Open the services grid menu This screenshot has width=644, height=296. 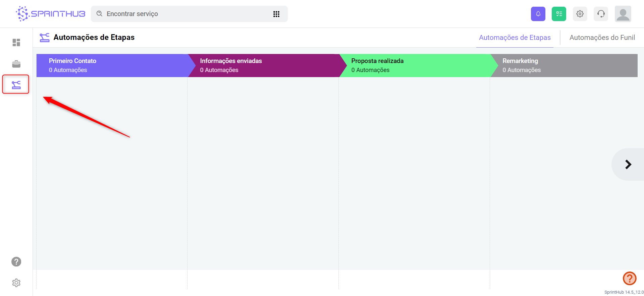[276, 14]
